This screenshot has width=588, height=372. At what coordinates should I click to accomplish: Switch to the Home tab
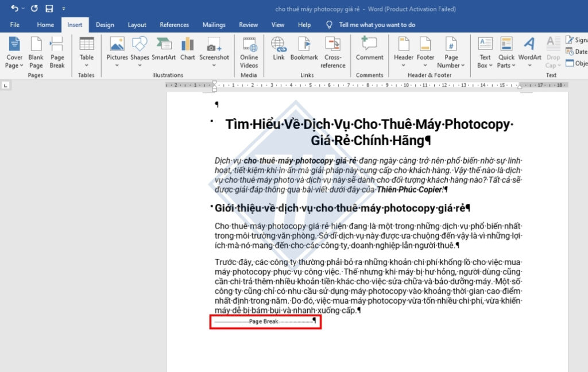coord(45,25)
